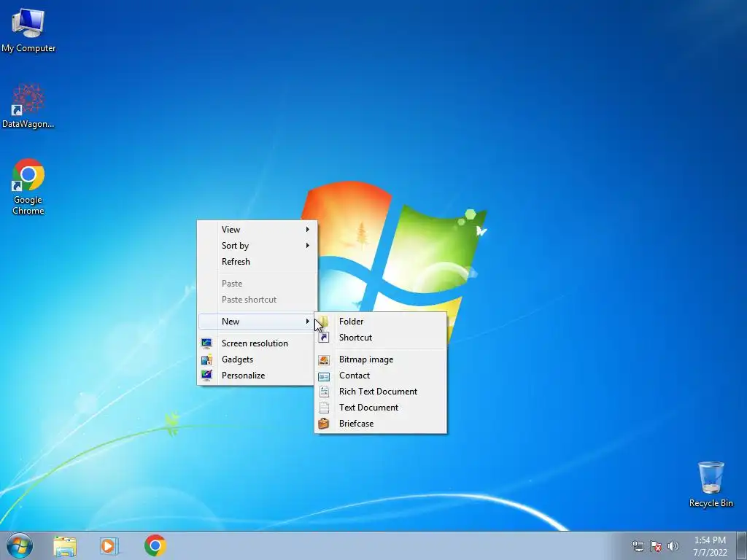Viewport: 747px width, 560px height.
Task: Open Gadgets from the context menu
Action: pos(258,359)
